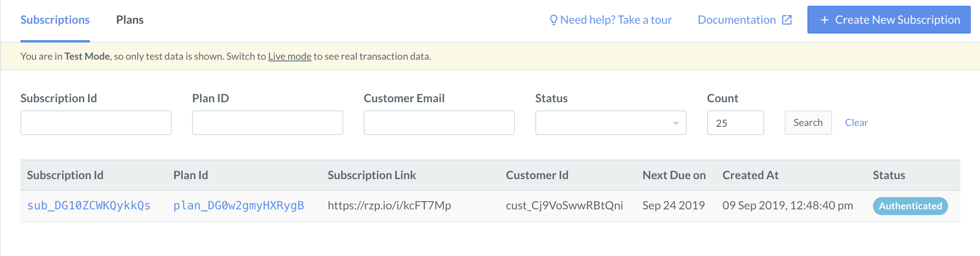The width and height of the screenshot is (980, 256).
Task: Open the Need help? Take a tour link
Action: (611, 20)
